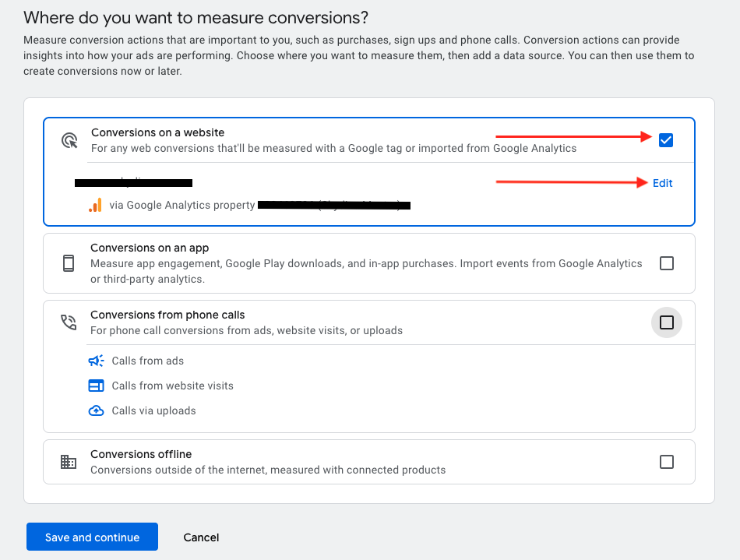Click the Conversions on an app title
Screen dimensions: 740x560
pyautogui.click(x=150, y=248)
